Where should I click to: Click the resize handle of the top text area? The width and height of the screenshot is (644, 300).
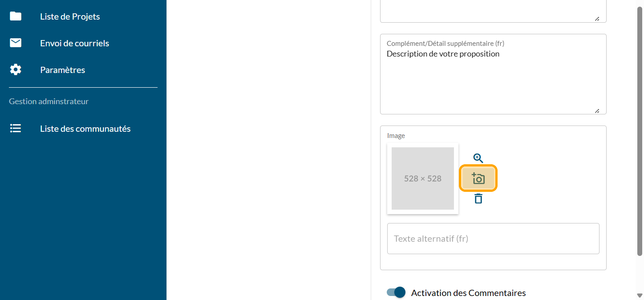597,19
